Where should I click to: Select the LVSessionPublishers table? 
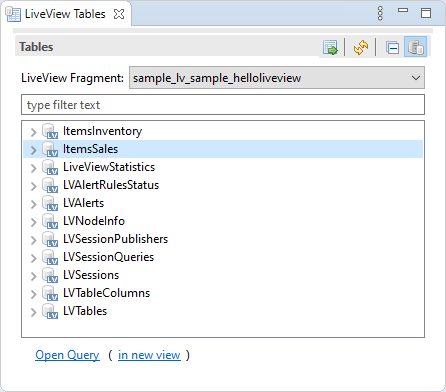(x=115, y=239)
